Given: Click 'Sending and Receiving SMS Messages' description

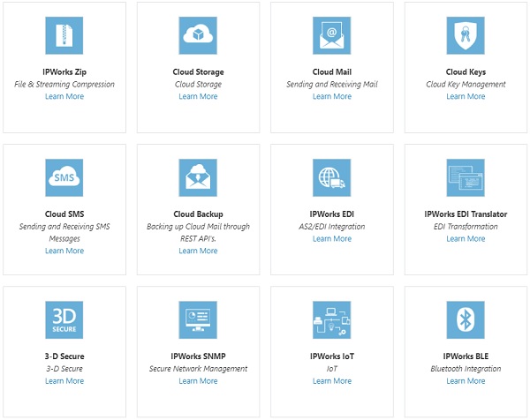Looking at the screenshot, I should tap(64, 232).
